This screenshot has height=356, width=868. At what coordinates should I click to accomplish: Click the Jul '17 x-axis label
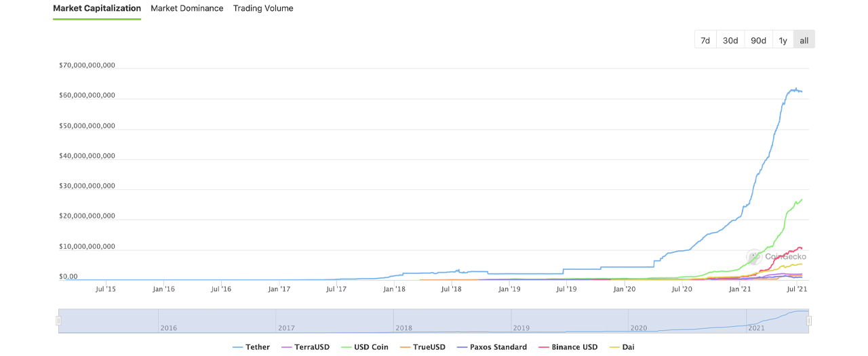(336, 289)
